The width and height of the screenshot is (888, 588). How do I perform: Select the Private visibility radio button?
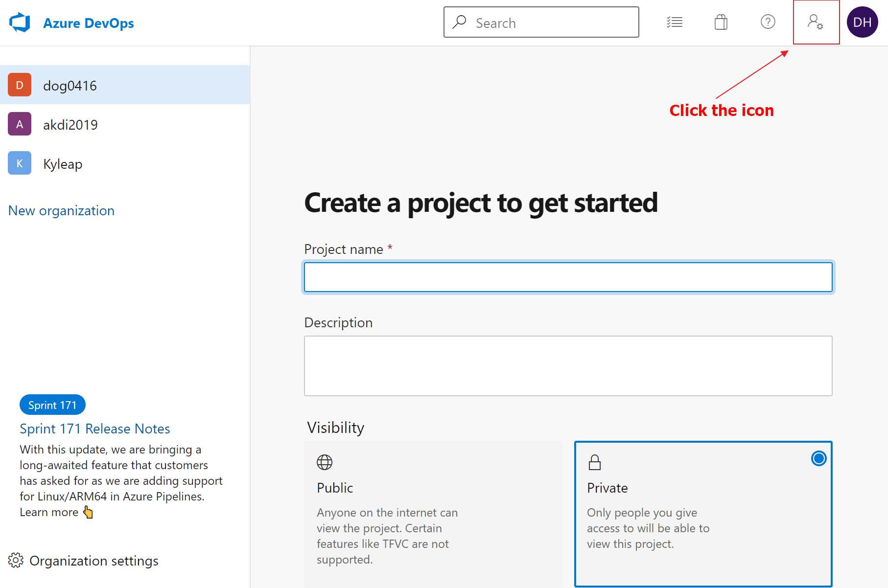tap(818, 458)
